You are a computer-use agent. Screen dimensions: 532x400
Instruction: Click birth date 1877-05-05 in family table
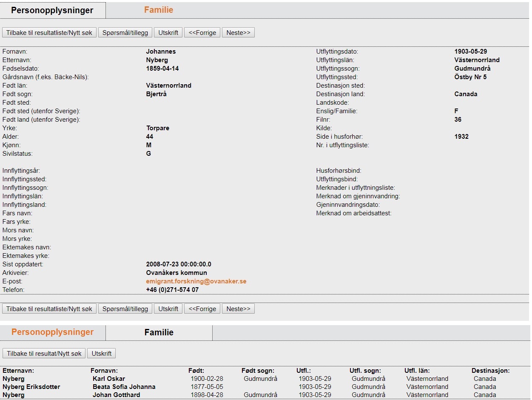207,387
